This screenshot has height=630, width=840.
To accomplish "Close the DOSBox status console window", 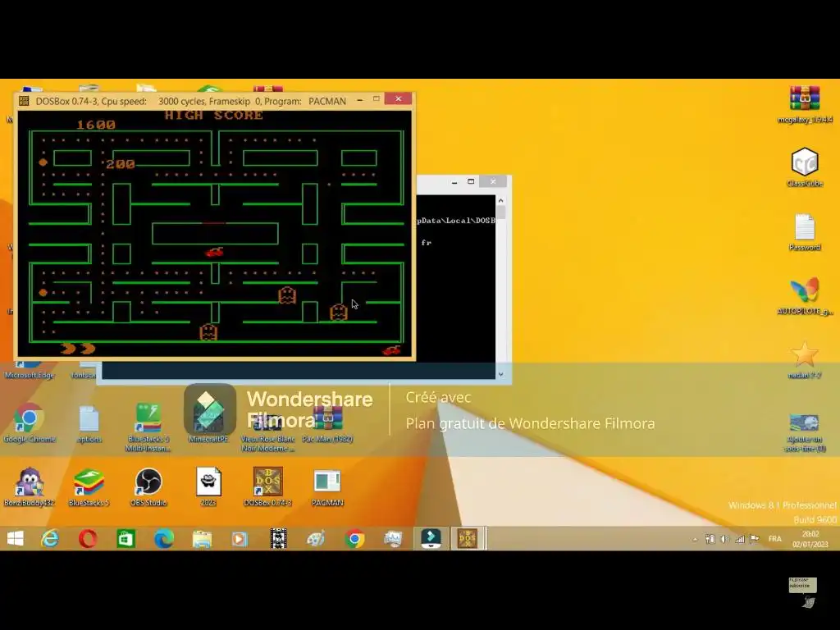I will [x=493, y=181].
